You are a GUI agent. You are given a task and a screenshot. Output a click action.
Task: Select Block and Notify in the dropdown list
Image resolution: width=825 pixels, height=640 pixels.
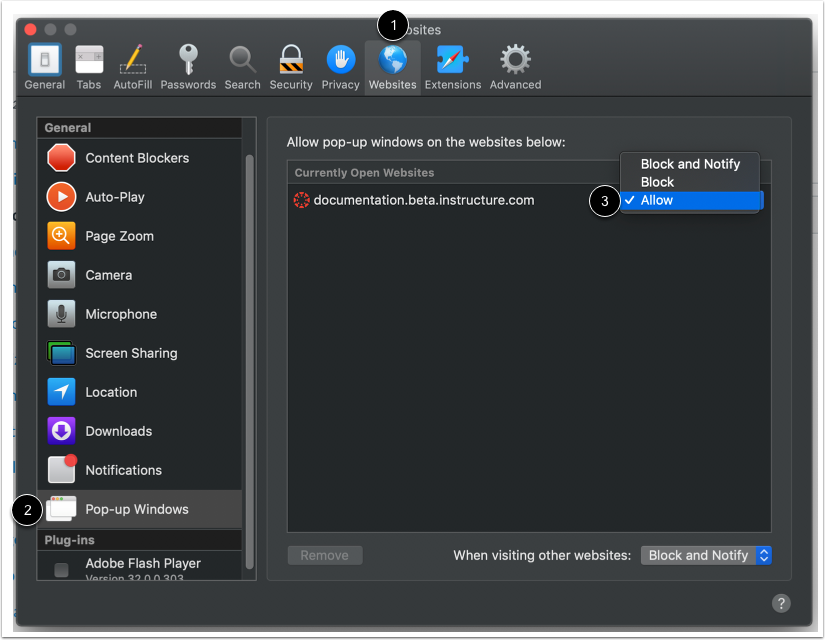(x=690, y=164)
